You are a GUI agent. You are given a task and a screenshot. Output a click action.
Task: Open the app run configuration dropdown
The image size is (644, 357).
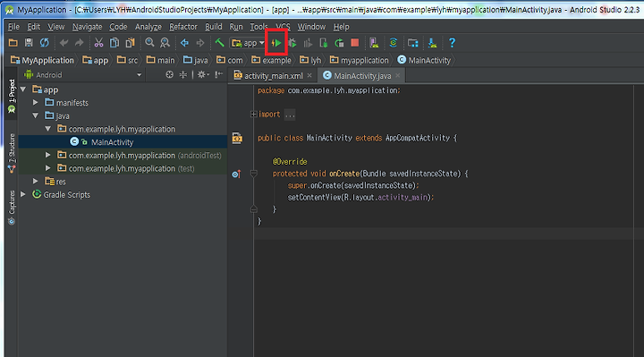tap(248, 43)
